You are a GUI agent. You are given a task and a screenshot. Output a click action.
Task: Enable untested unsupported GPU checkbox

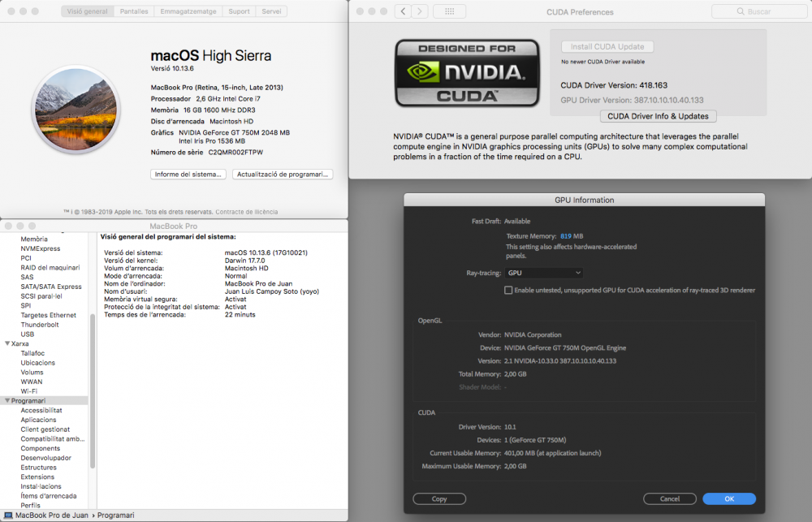coord(508,291)
